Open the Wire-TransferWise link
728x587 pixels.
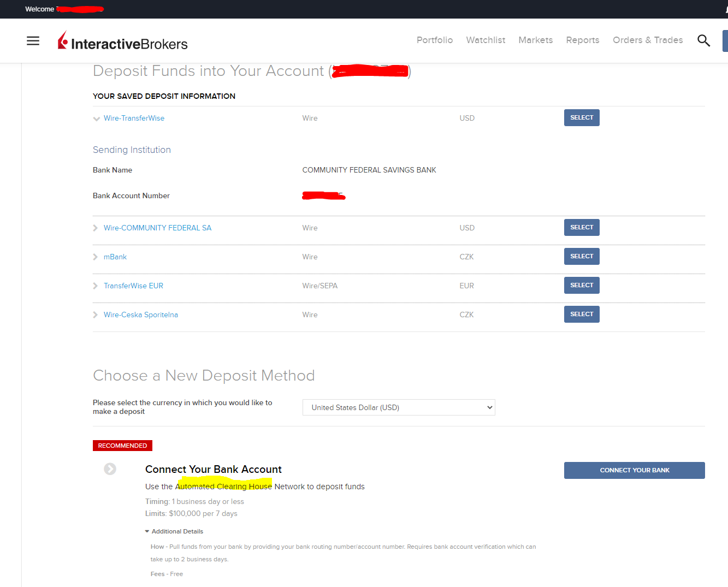(134, 118)
